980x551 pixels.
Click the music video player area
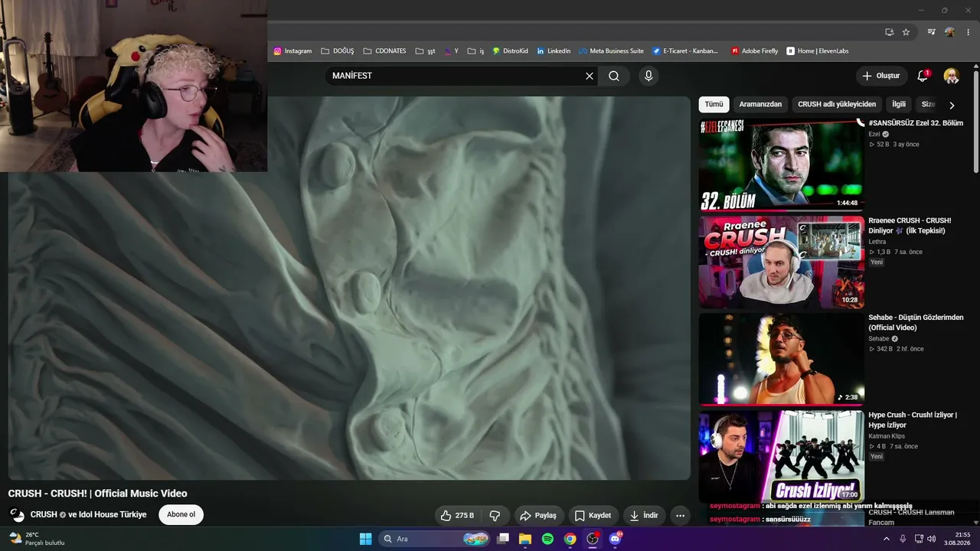coord(349,288)
